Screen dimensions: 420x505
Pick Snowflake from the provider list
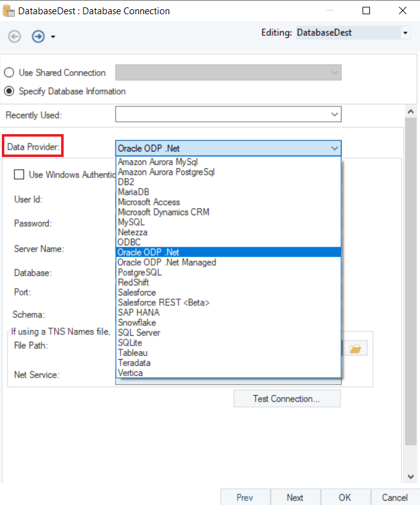coord(136,323)
